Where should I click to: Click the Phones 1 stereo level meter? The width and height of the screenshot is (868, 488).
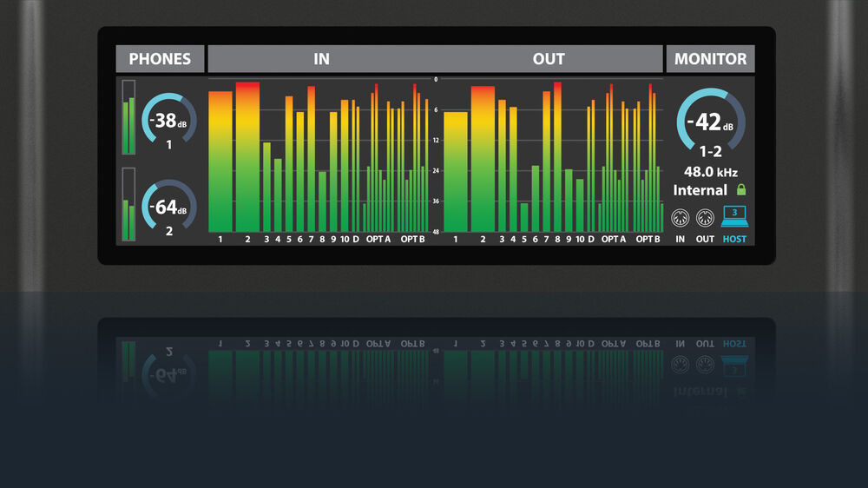tap(129, 117)
